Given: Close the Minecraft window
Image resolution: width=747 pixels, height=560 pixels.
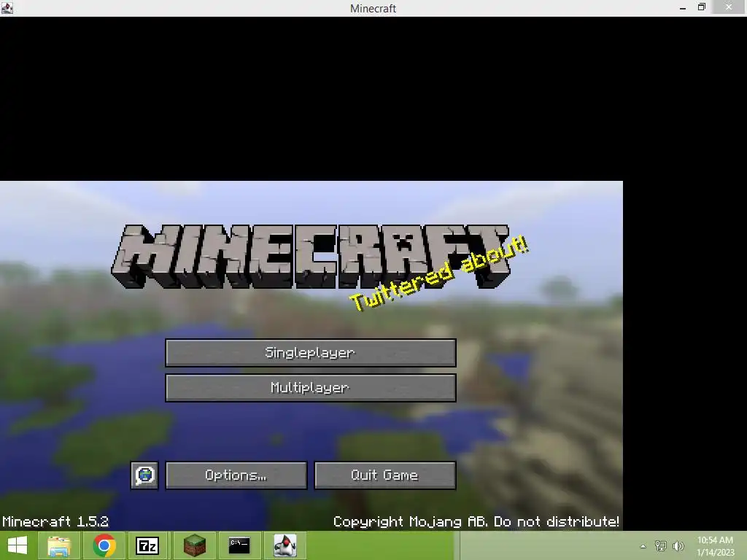Looking at the screenshot, I should [729, 7].
